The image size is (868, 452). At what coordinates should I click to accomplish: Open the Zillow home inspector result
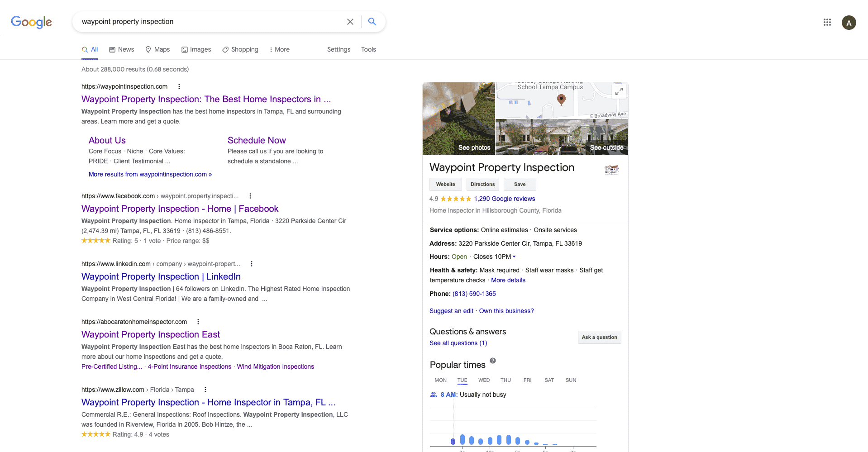(x=209, y=402)
